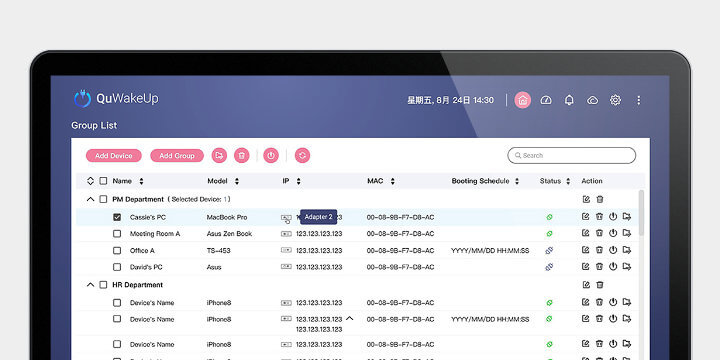720x360 pixels.
Task: Uncheck Cassie's PC checkbox
Action: coord(117,217)
